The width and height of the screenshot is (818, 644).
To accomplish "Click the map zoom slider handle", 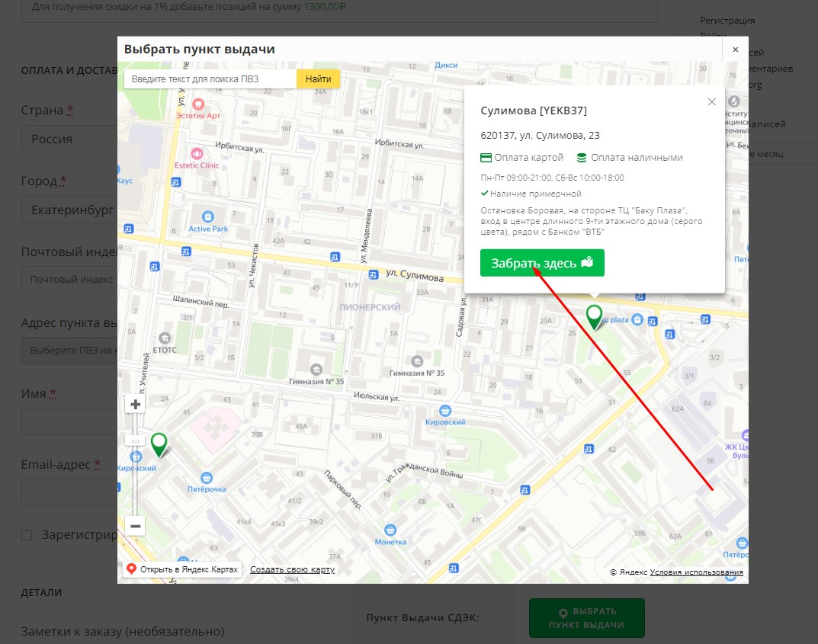I will coord(135,441).
